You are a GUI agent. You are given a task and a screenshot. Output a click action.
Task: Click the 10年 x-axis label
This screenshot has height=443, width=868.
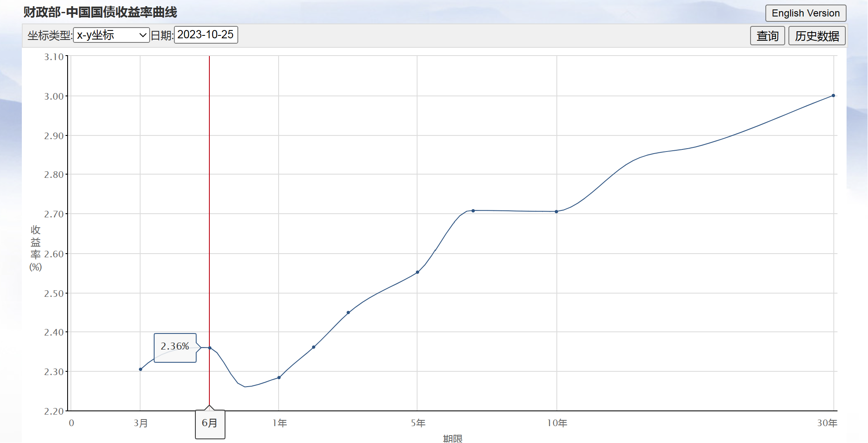coord(557,423)
